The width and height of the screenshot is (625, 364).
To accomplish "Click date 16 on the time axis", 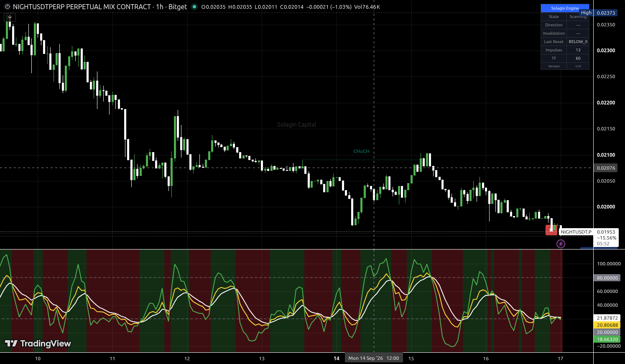I will (x=486, y=359).
